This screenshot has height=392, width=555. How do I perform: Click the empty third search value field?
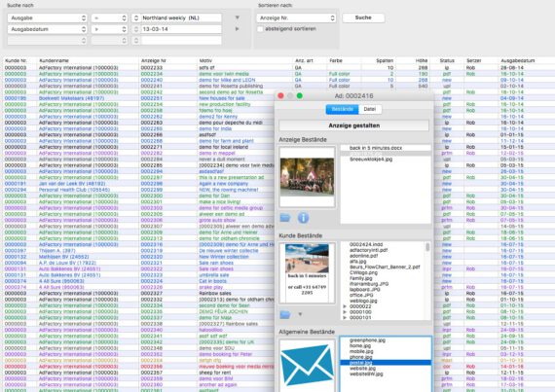[181, 41]
